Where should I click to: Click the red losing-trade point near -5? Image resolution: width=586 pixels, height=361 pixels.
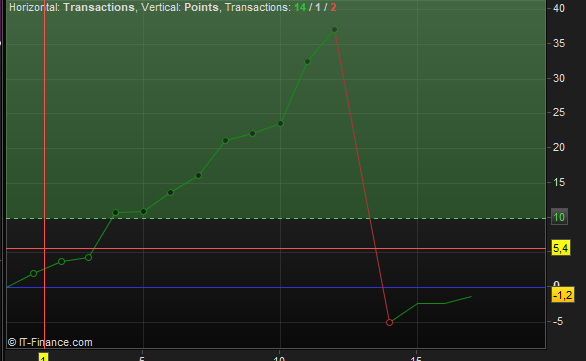[x=389, y=323]
